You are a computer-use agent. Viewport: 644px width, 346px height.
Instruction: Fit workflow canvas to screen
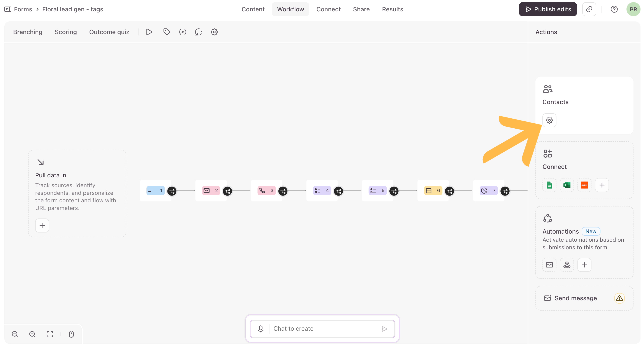pos(50,334)
